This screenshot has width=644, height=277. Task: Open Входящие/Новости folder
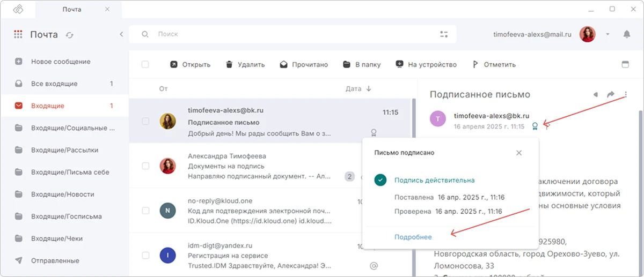[64, 194]
